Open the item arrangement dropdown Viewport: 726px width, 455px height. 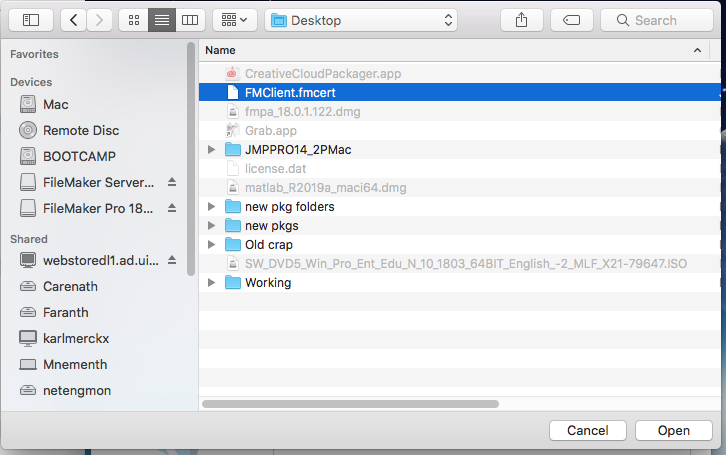[x=234, y=20]
